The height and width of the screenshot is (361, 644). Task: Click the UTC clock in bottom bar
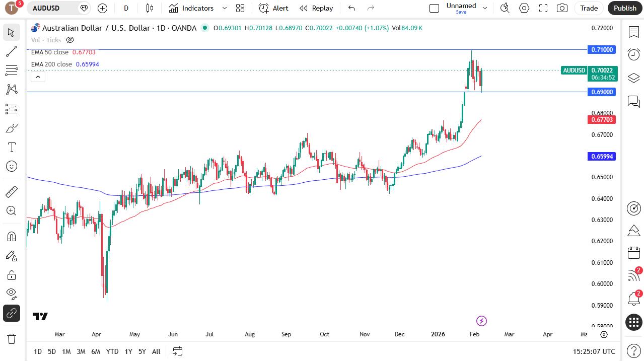pos(595,351)
